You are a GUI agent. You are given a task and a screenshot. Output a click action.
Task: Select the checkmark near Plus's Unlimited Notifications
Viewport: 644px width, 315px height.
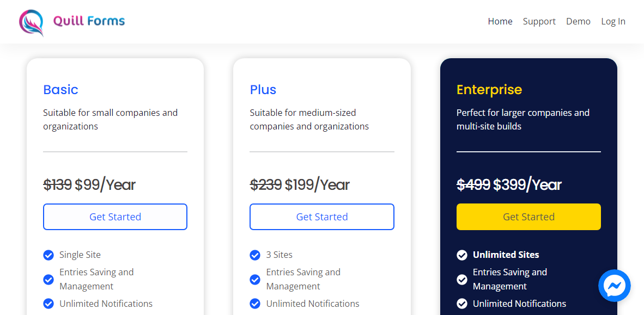[255, 304]
